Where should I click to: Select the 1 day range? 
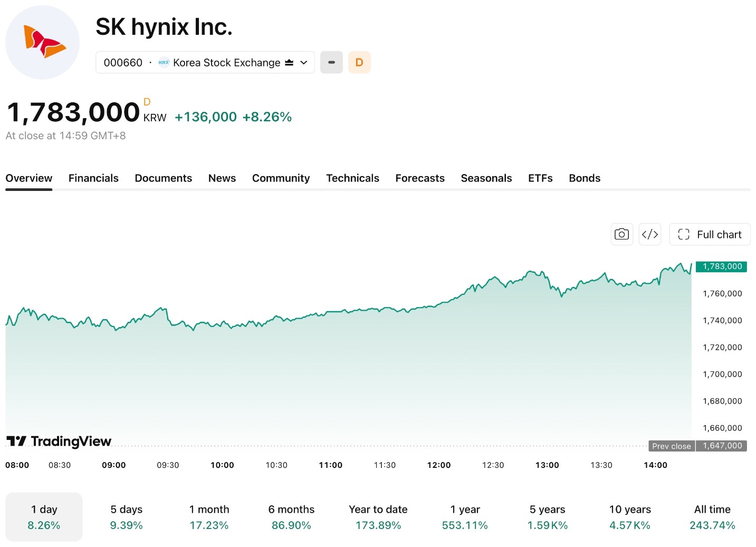(44, 517)
